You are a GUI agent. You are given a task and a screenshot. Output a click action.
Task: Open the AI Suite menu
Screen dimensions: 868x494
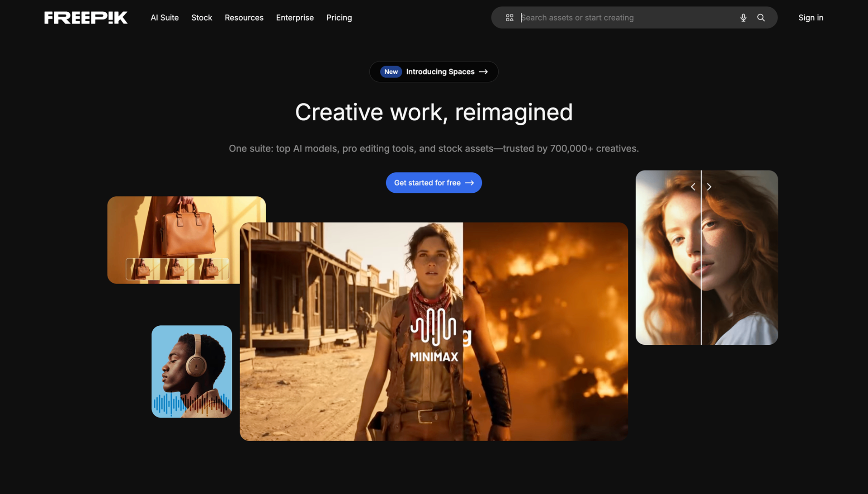click(x=165, y=18)
